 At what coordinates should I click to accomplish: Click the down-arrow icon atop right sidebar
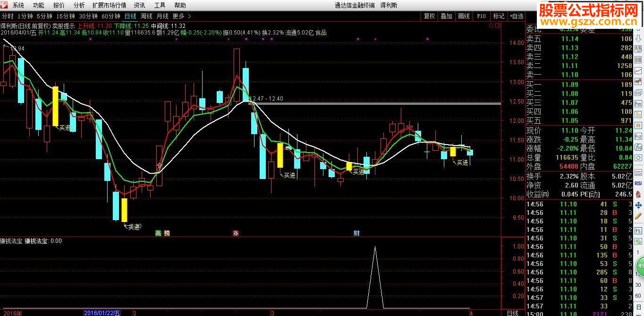(x=638, y=38)
